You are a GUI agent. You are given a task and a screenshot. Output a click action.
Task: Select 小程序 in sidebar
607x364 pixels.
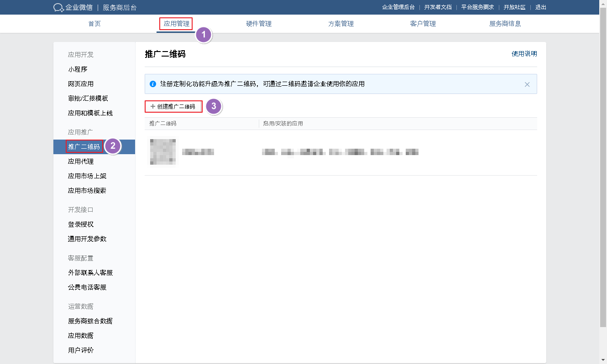78,69
